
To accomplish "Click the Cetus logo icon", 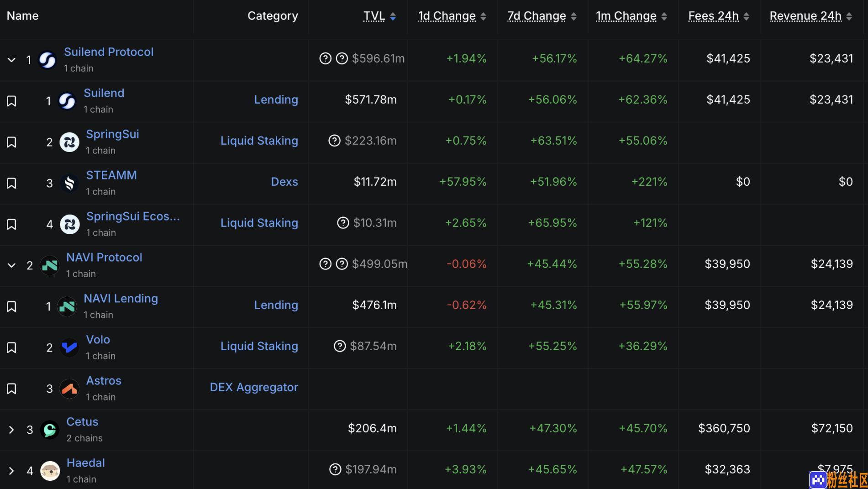I will (50, 430).
